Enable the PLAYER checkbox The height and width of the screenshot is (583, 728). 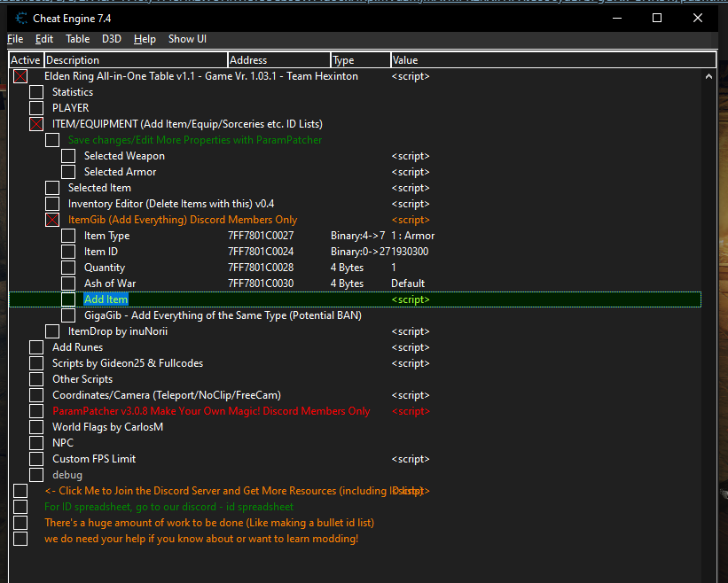[x=36, y=108]
